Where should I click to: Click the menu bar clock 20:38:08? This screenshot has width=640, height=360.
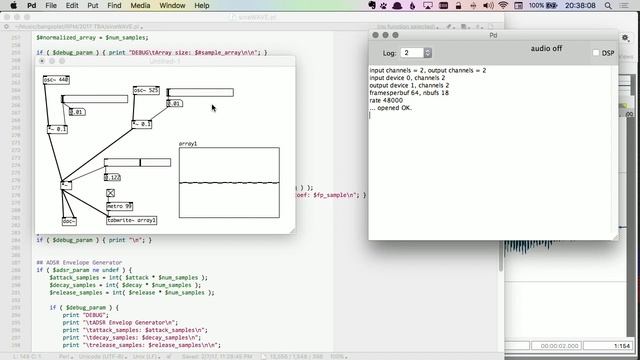pyautogui.click(x=580, y=5)
